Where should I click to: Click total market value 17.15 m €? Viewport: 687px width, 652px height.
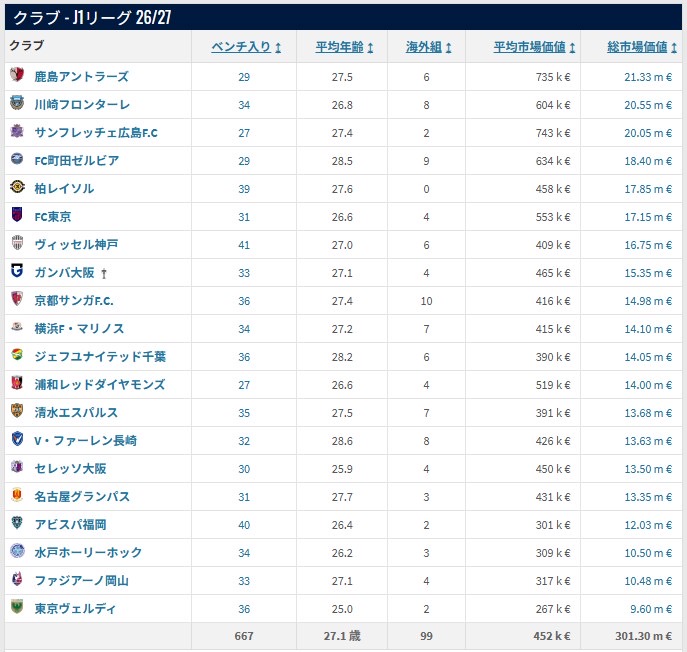(x=648, y=217)
